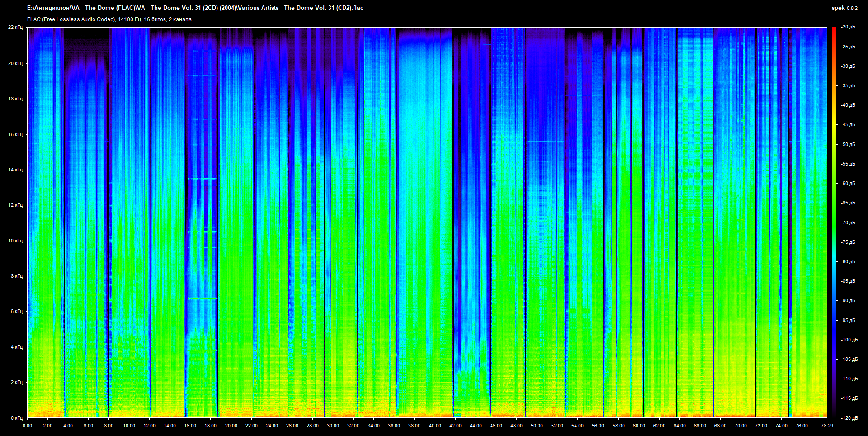The width and height of the screenshot is (868, 436).
Task: Click the 2:00 time axis marker
Action: (47, 426)
